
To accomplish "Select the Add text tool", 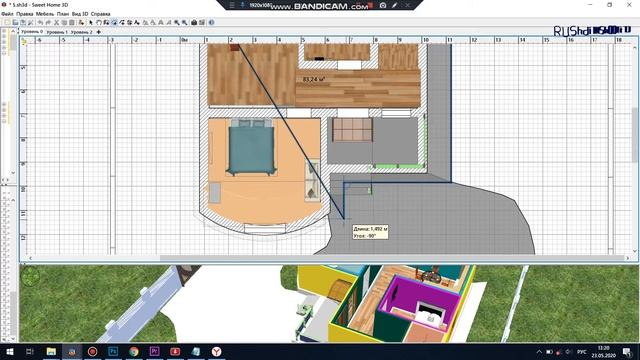I will 137,22.
